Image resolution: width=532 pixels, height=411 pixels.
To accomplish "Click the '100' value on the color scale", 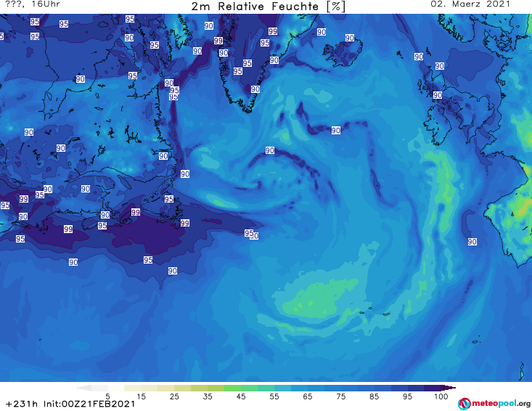I will 441,396.
